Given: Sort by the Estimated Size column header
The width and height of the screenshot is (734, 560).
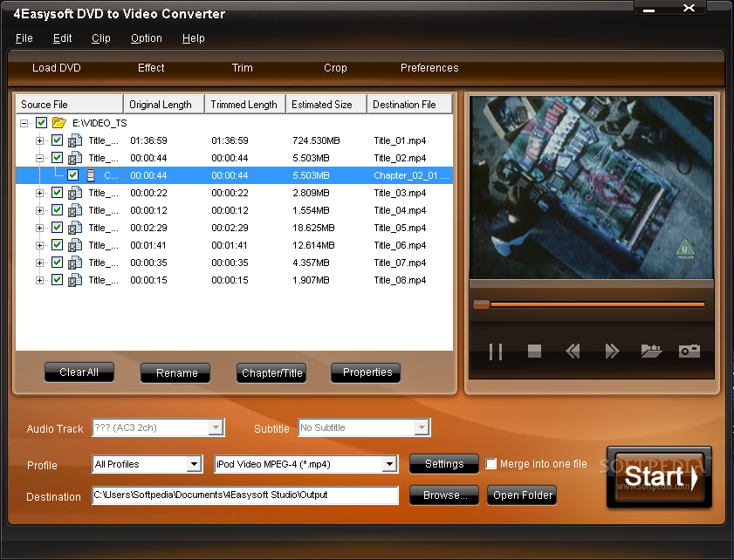Looking at the screenshot, I should tap(326, 105).
